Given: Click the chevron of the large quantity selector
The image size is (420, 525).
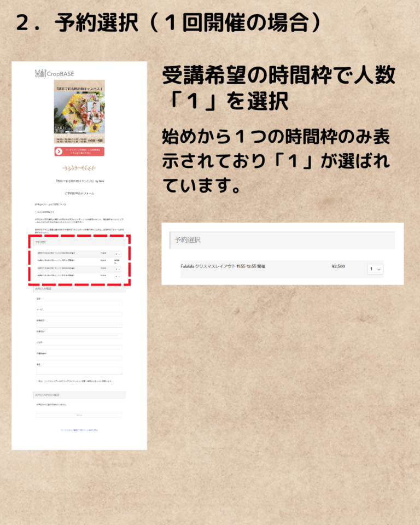Looking at the screenshot, I should point(379,269).
